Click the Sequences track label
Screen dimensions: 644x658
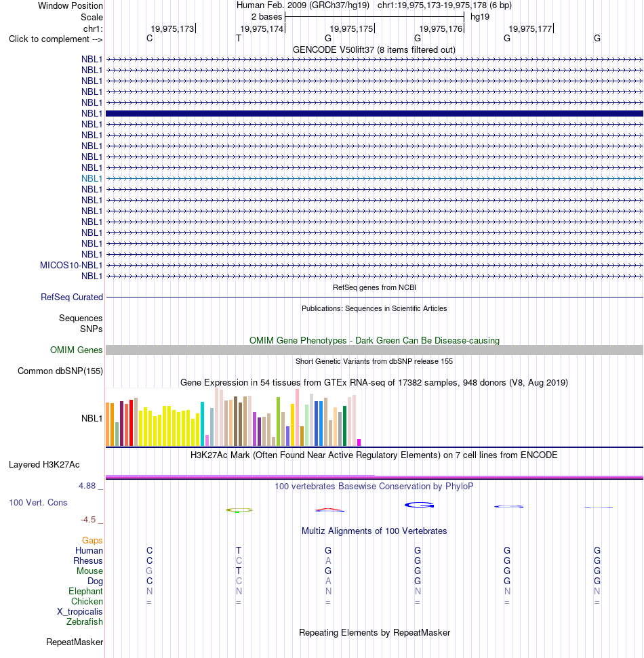point(81,318)
